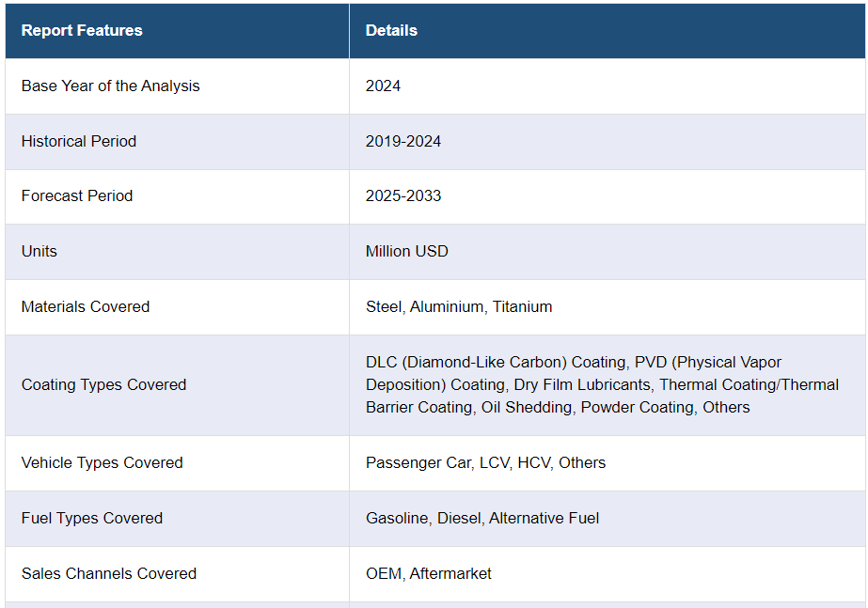Click the DLC Diamond-Like Carbon coating text
The width and height of the screenshot is (868, 608).
[x=496, y=362]
